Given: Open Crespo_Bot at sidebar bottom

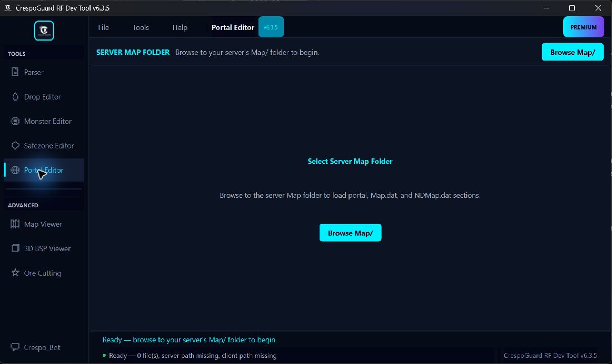Looking at the screenshot, I should point(44,348).
